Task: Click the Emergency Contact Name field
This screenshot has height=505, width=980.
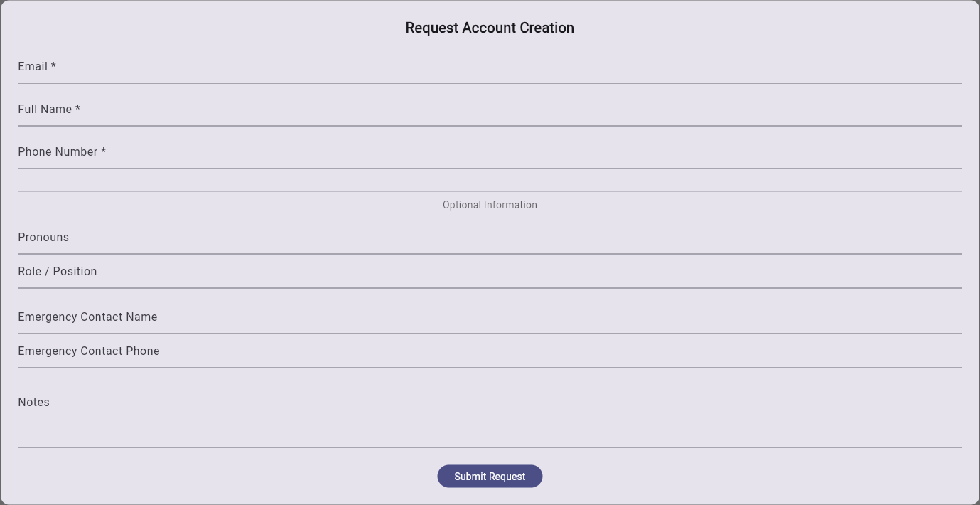Action: (490, 329)
